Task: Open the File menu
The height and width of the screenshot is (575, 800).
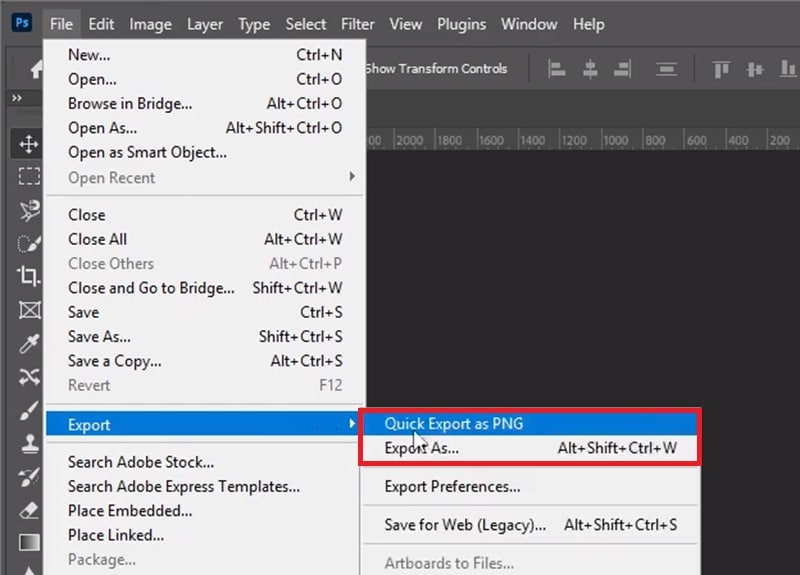Action: 61,24
